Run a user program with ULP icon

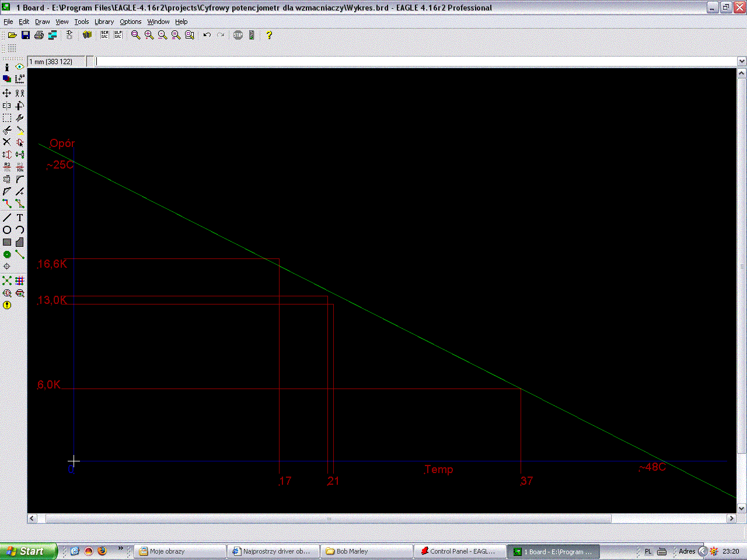[118, 35]
